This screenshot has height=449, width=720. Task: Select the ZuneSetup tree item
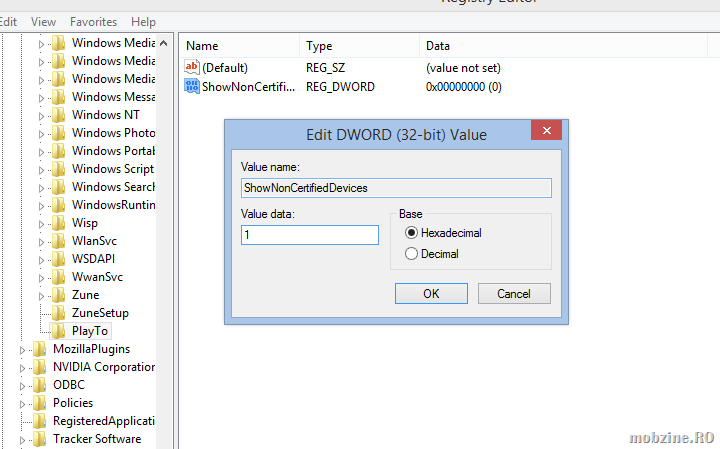pyautogui.click(x=100, y=313)
